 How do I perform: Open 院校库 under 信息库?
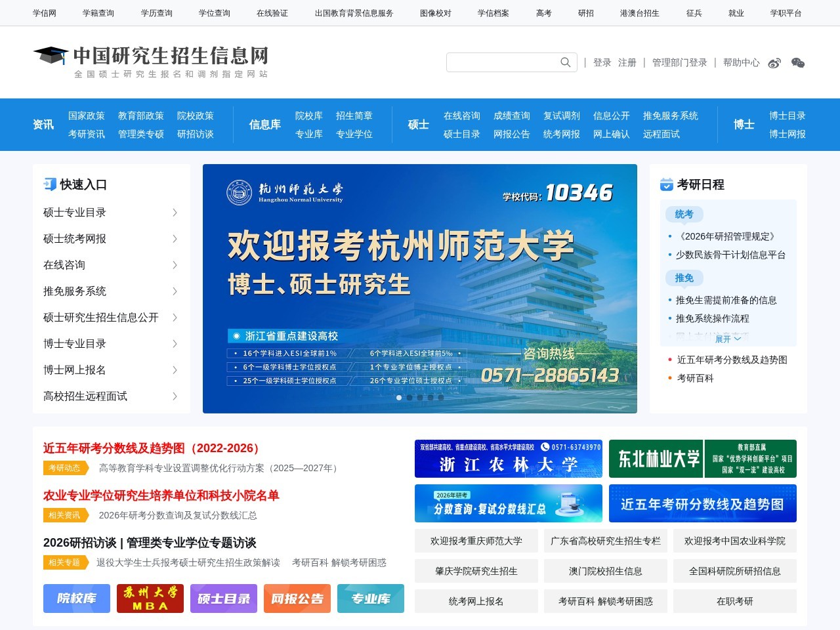(x=309, y=115)
